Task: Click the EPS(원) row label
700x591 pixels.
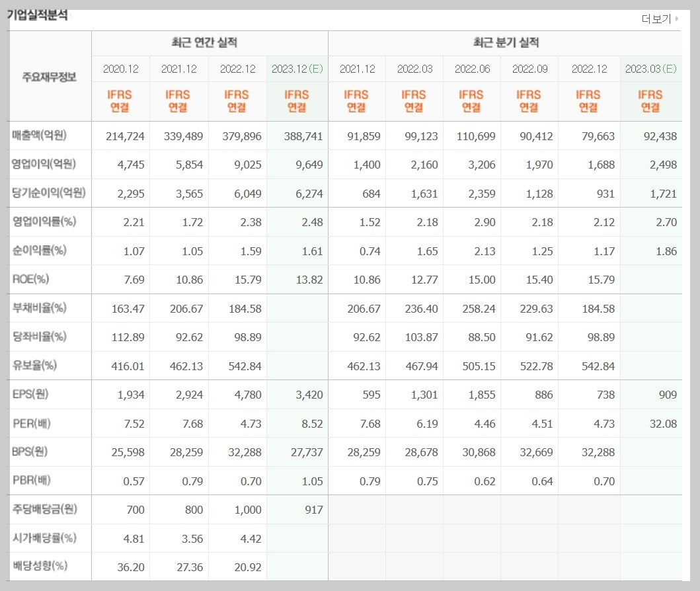Action: (x=30, y=394)
